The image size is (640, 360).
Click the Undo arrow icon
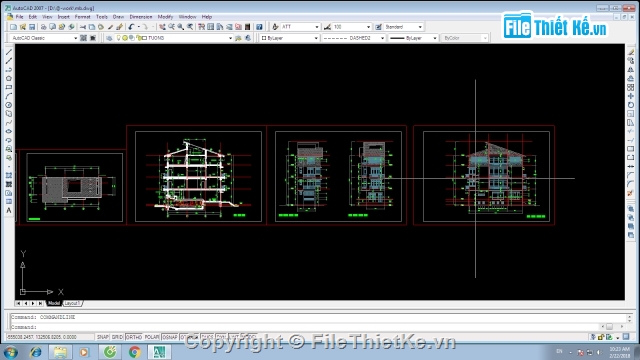(131, 27)
